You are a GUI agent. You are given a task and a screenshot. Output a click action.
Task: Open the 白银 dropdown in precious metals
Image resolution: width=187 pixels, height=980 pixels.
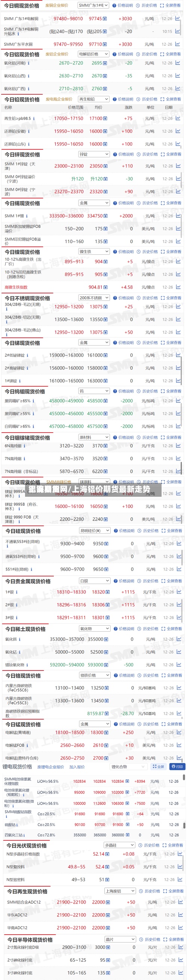95,581
